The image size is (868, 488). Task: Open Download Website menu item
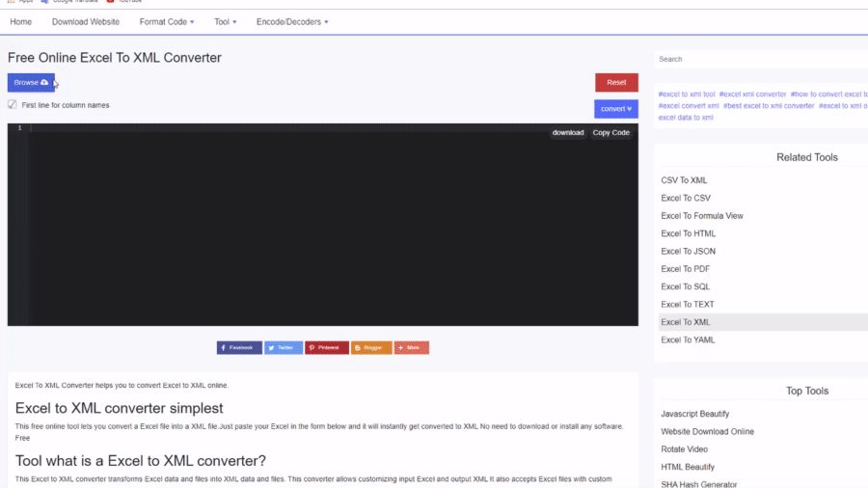(x=86, y=21)
